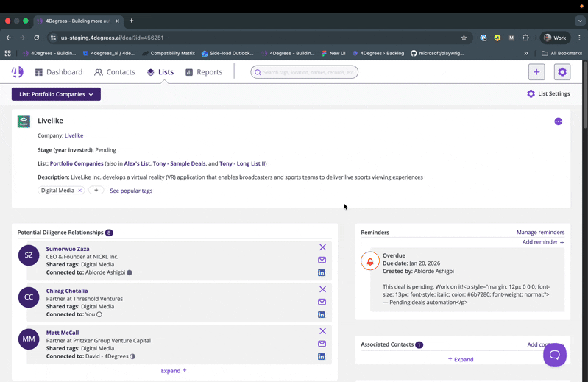Open the 4Degrees › Backlog bookmark
This screenshot has height=382, width=588.
tap(378, 53)
